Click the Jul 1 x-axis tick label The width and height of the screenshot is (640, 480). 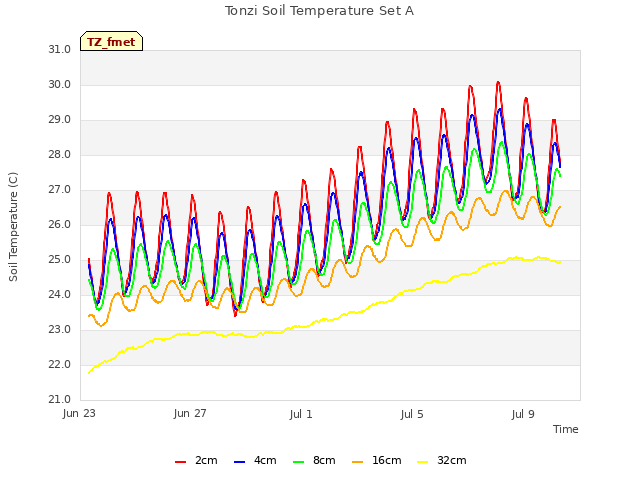point(301,414)
